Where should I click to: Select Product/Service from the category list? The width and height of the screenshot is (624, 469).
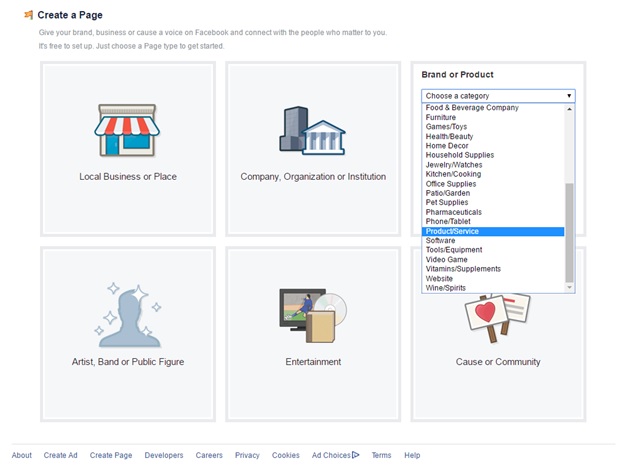(493, 231)
